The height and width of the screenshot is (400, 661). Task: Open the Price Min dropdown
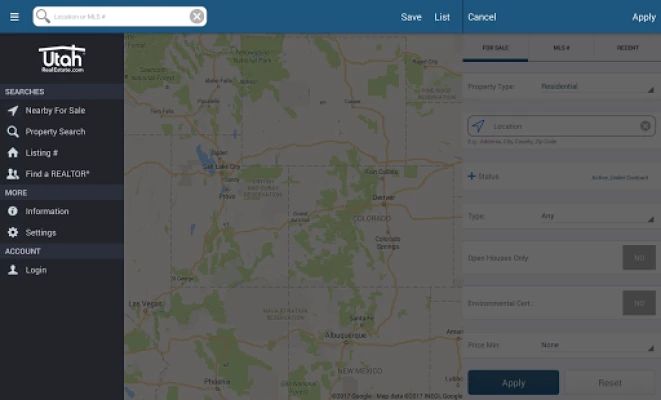click(597, 345)
